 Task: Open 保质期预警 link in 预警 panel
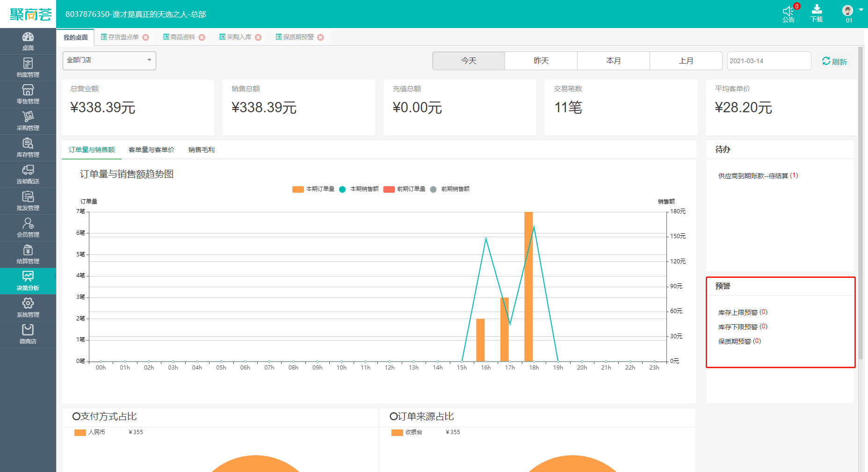(x=739, y=341)
